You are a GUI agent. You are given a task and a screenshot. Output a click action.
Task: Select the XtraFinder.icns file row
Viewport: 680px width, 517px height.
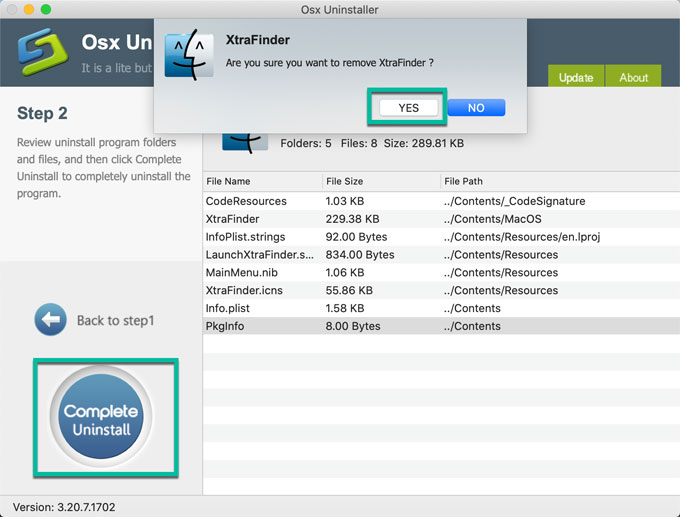tap(244, 290)
